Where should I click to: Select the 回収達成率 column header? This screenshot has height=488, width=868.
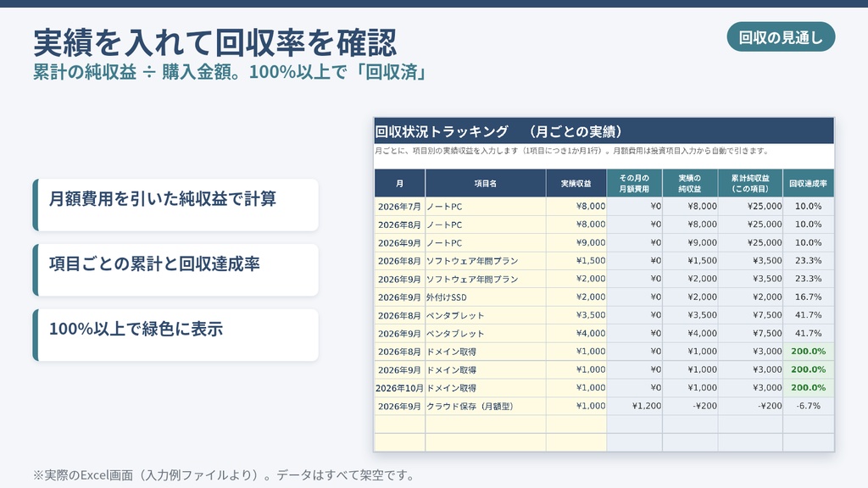[808, 183]
